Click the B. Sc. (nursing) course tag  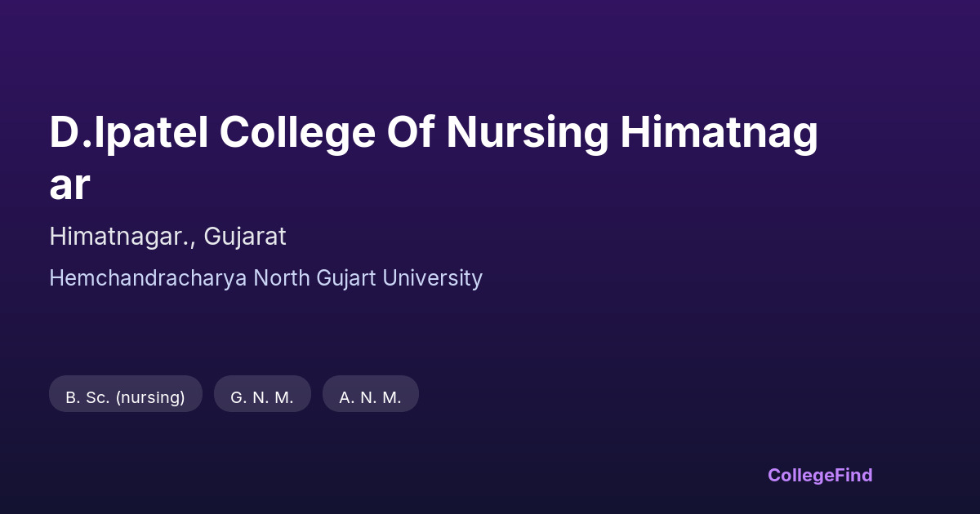[126, 397]
